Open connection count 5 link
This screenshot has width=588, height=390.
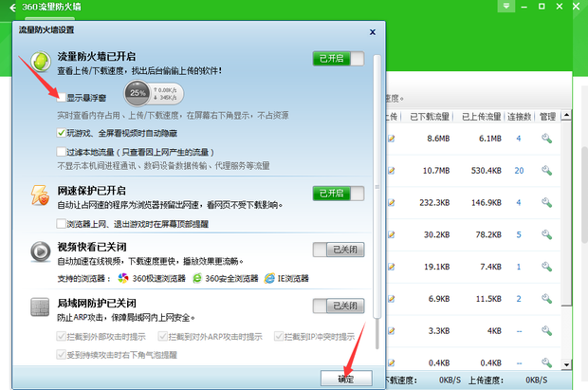pyautogui.click(x=519, y=235)
